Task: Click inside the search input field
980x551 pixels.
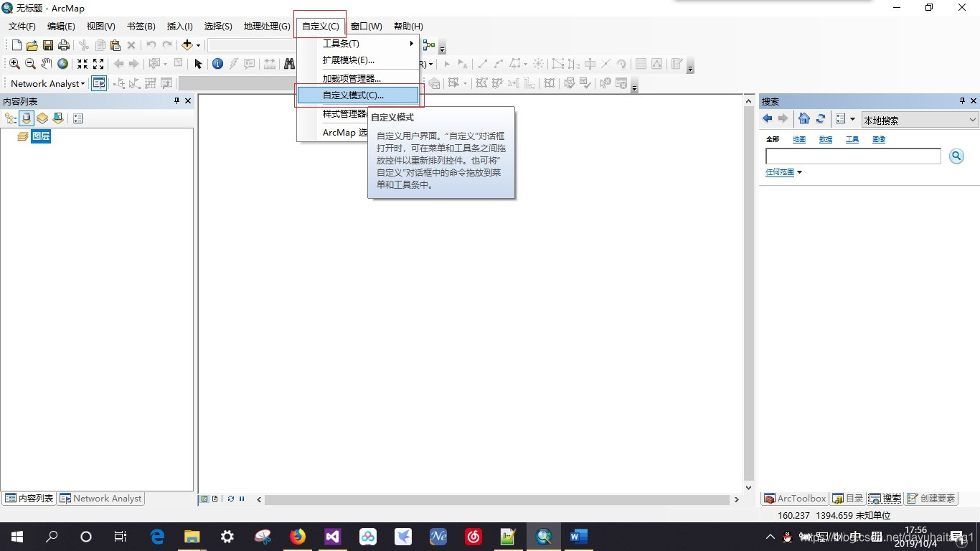Action: [x=852, y=156]
